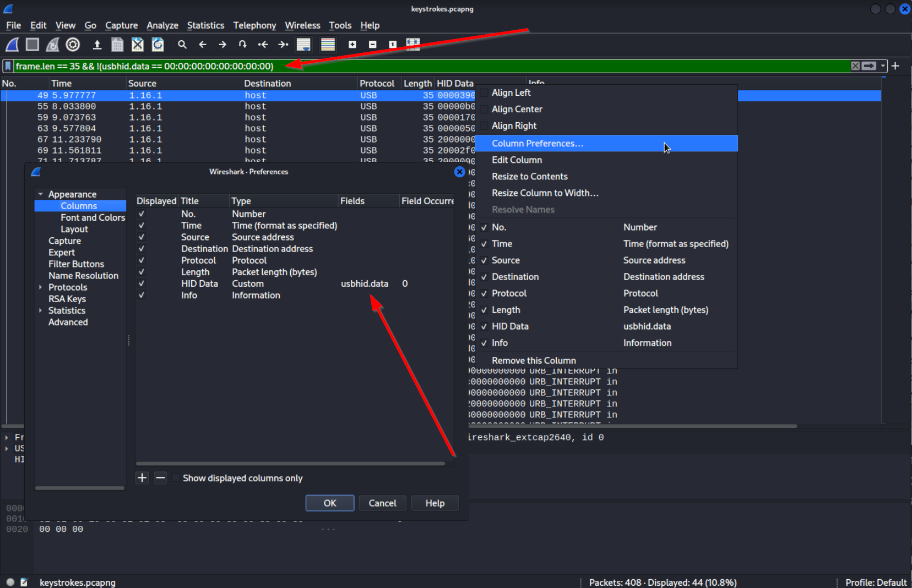Click the resize columns toolbar icon
912x588 pixels.
[413, 45]
